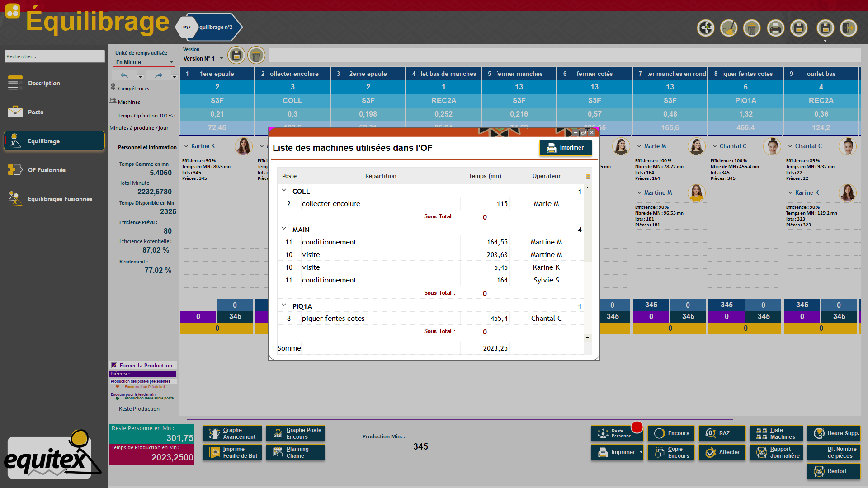Save the version with the floppy icon beside Version N° 1

(x=236, y=56)
